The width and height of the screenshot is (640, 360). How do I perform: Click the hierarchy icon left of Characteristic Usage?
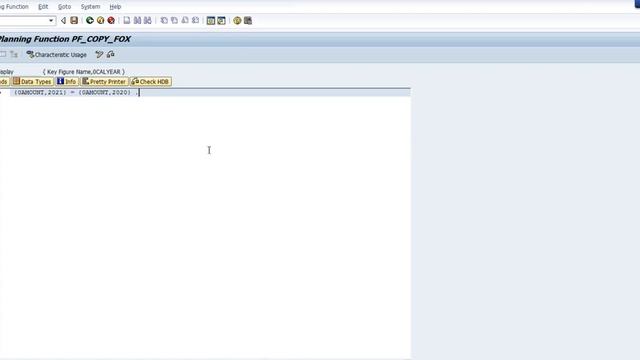point(14,54)
